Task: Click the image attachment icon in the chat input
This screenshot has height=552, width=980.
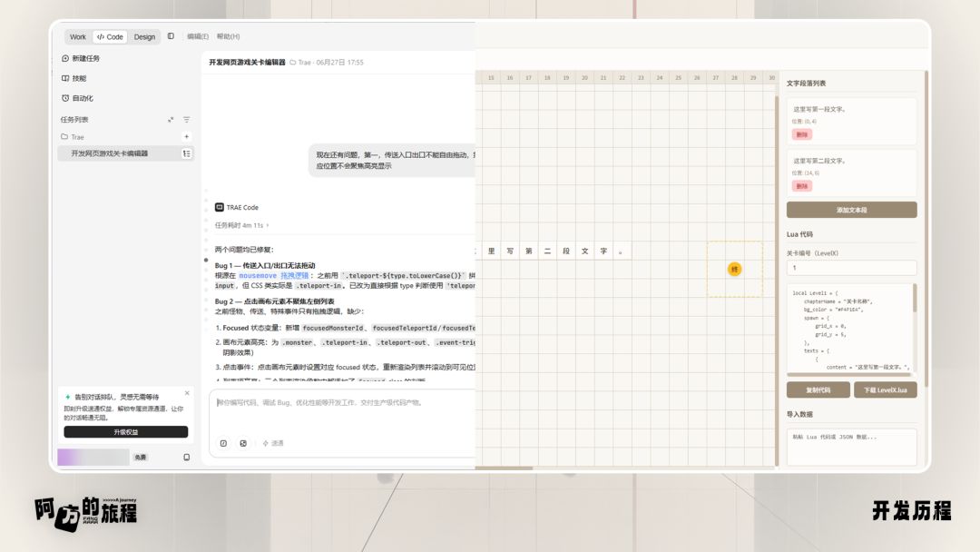Action: tap(243, 443)
